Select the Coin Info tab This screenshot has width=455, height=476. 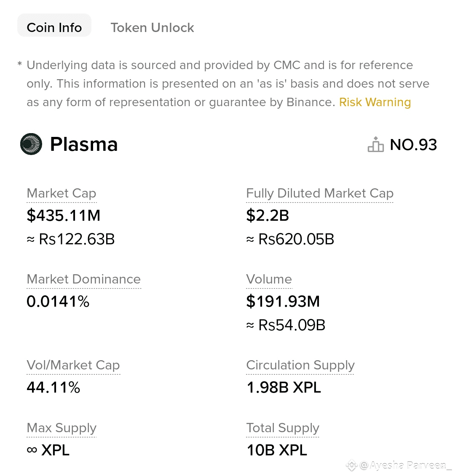[x=54, y=28]
